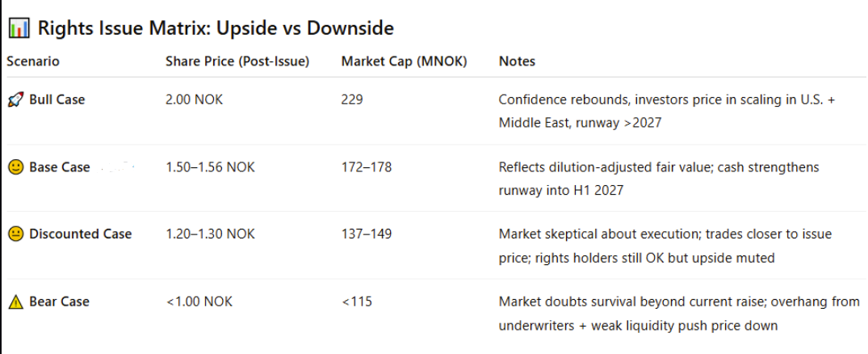The height and width of the screenshot is (354, 868).
Task: Click the Rights Issue Matrix heading text
Action: (x=216, y=28)
